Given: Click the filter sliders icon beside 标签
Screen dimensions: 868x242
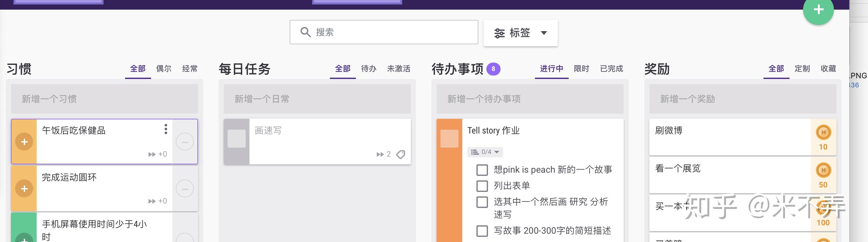Looking at the screenshot, I should pyautogui.click(x=499, y=33).
